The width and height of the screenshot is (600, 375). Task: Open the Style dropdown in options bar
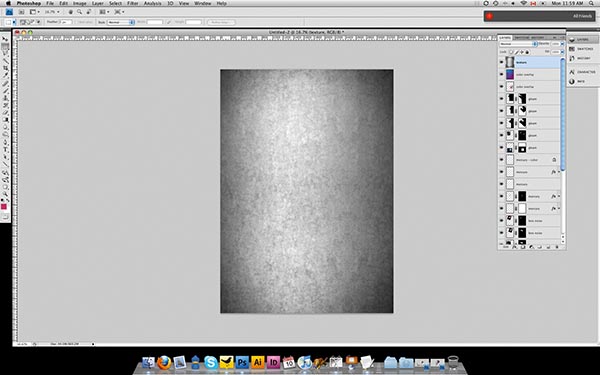[x=121, y=22]
